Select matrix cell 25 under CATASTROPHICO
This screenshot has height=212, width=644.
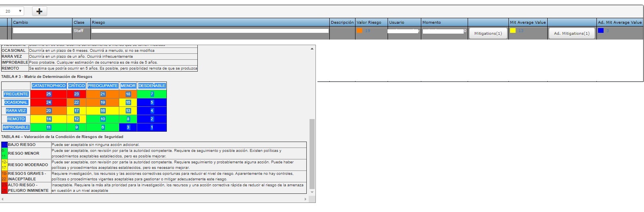[x=48, y=94]
